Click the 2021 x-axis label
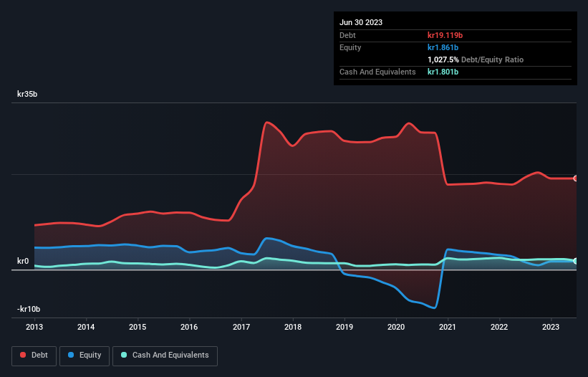 tap(448, 327)
